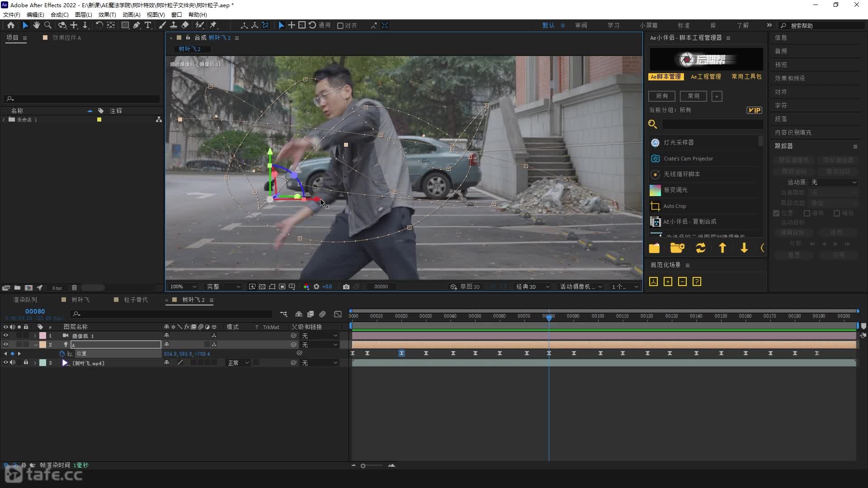The width and height of the screenshot is (868, 488).
Task: Click the yellow up arrow icon
Action: pyautogui.click(x=722, y=248)
